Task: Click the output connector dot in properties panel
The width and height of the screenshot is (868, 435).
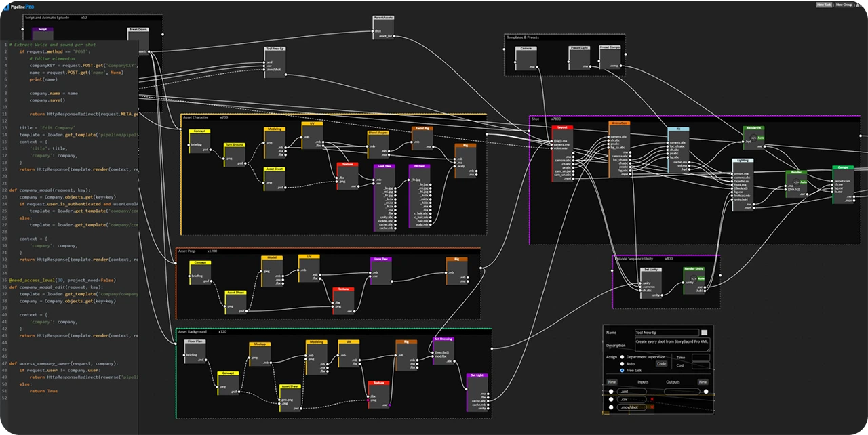Action: point(706,392)
